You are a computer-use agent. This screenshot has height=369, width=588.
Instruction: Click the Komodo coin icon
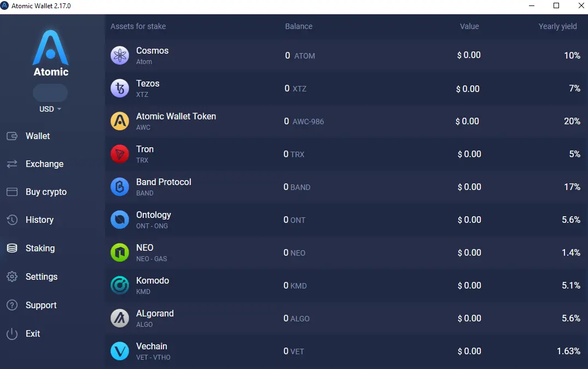pos(120,285)
